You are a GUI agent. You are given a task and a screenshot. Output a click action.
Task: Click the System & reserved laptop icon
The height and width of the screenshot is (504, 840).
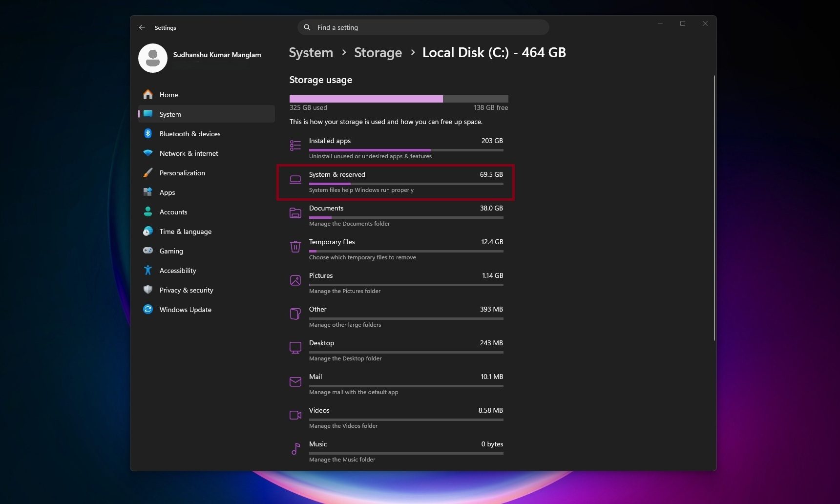[x=295, y=179]
